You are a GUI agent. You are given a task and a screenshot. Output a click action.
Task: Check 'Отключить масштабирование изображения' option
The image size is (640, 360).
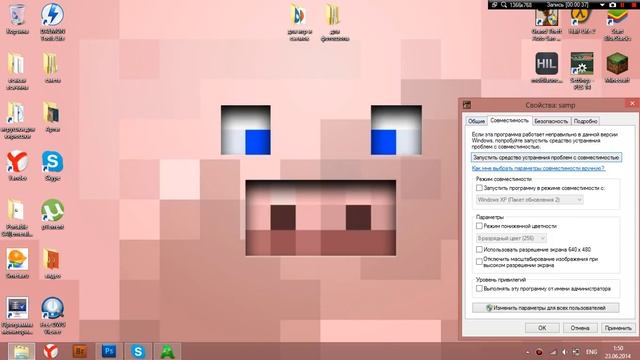pyautogui.click(x=479, y=262)
